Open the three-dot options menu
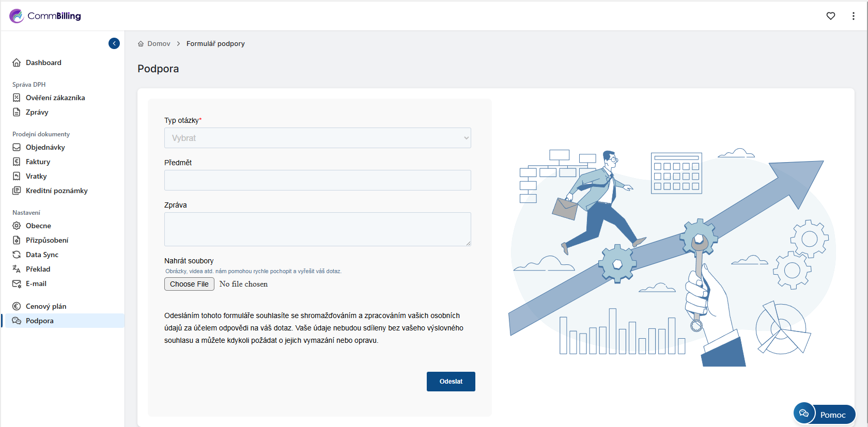 pyautogui.click(x=853, y=16)
